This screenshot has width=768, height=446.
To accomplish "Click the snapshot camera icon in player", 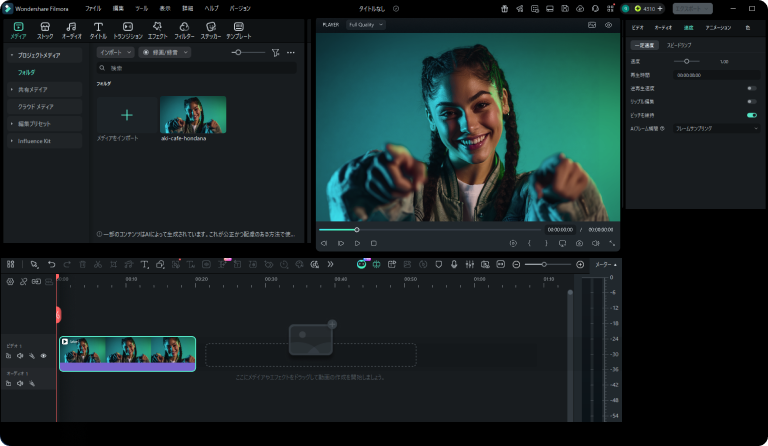I will click(x=578, y=243).
